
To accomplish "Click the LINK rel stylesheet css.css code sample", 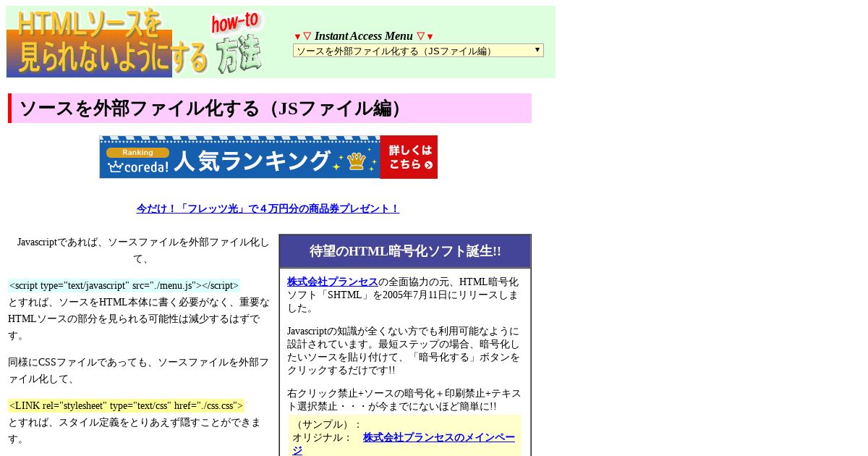I will (126, 405).
